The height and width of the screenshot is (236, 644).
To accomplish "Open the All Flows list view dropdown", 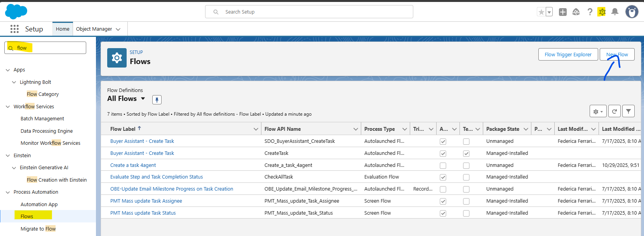I will (143, 99).
